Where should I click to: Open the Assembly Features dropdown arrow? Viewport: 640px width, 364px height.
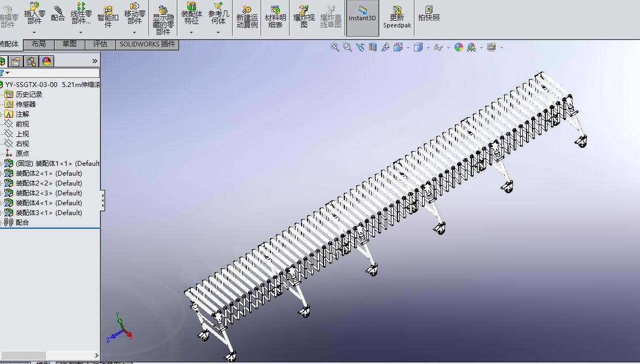[x=192, y=32]
